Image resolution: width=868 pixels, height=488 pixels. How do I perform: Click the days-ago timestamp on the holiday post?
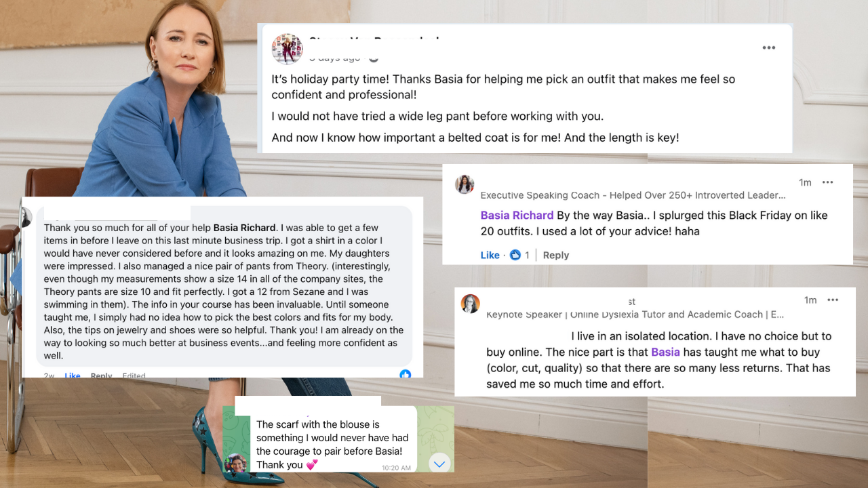(336, 58)
